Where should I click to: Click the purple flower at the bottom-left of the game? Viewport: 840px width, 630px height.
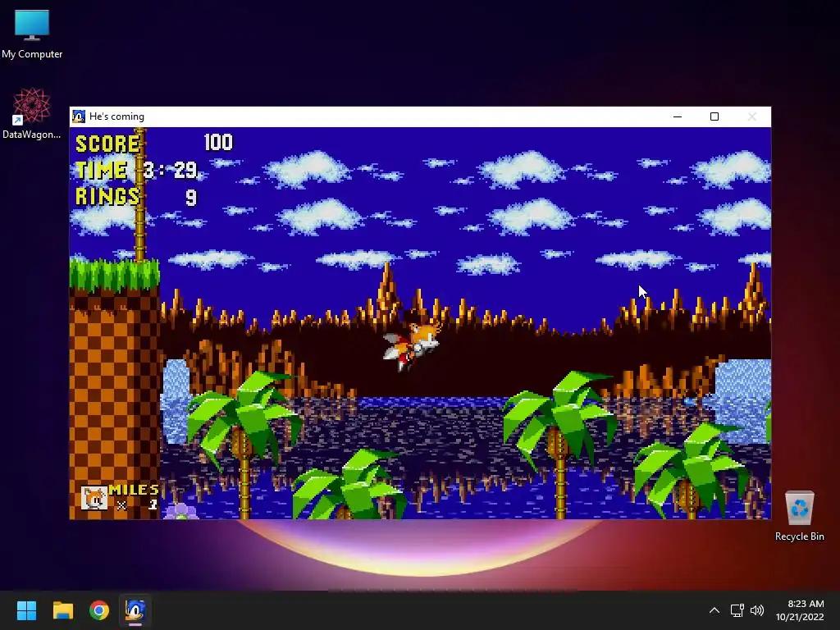tap(180, 512)
